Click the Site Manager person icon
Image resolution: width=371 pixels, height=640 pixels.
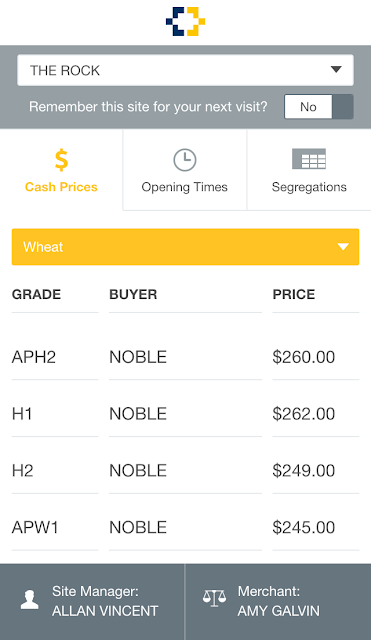(30, 600)
